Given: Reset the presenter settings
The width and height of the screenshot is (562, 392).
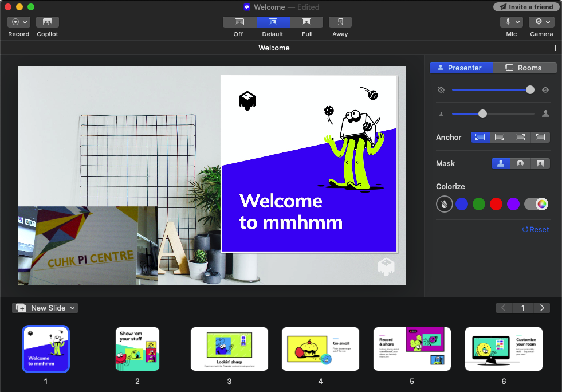Looking at the screenshot, I should pyautogui.click(x=536, y=230).
